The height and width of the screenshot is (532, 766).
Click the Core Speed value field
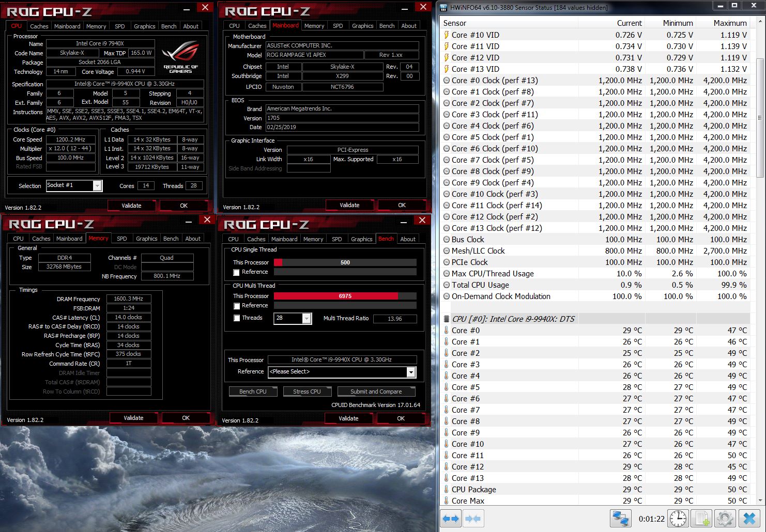click(71, 139)
